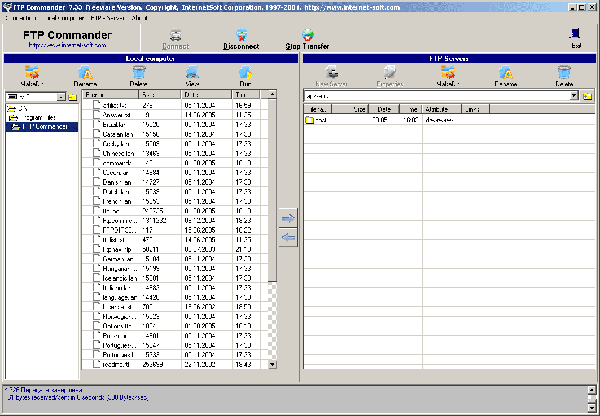The width and height of the screenshot is (600, 416).
Task: Select the language.len file row
Action: [175, 297]
